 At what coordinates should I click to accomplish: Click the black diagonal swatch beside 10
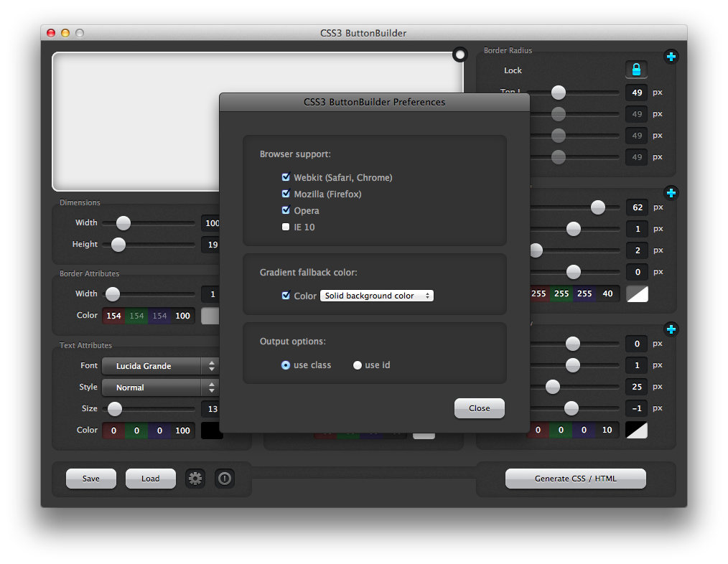[637, 430]
